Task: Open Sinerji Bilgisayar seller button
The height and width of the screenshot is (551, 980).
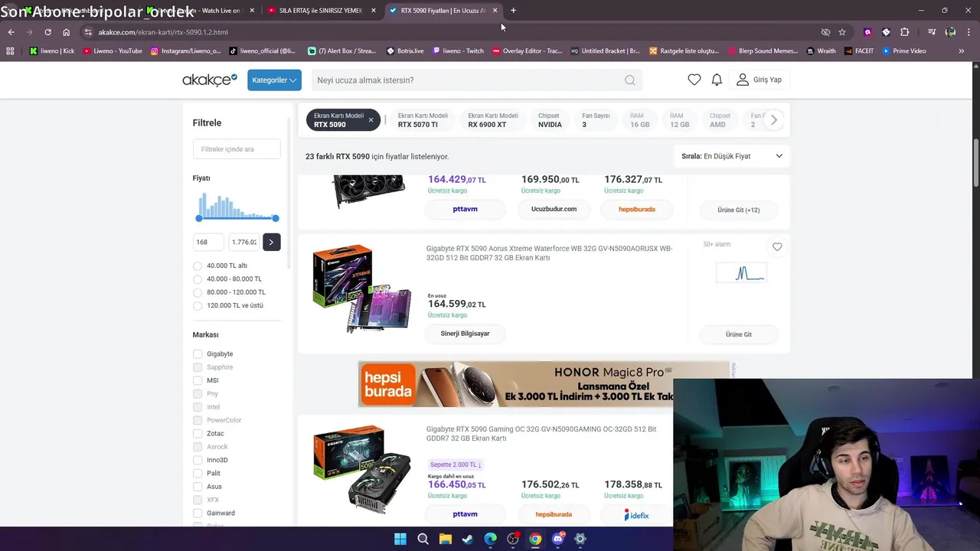Action: pyautogui.click(x=465, y=334)
